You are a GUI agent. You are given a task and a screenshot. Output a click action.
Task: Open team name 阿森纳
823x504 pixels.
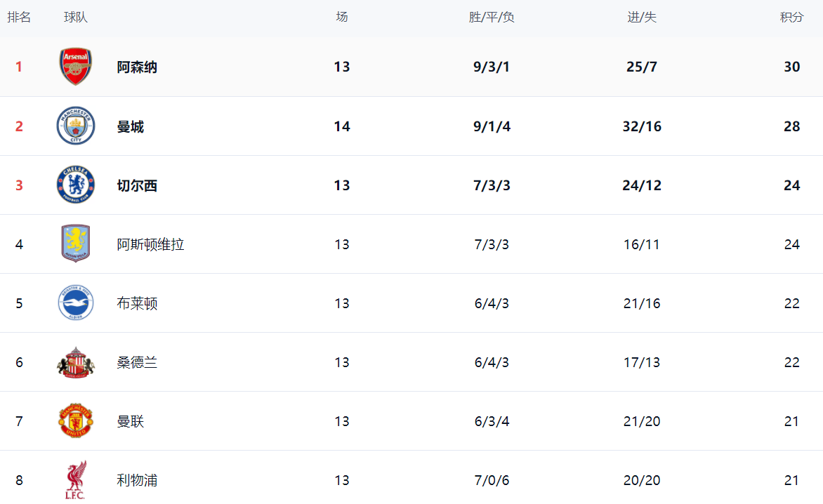point(137,67)
